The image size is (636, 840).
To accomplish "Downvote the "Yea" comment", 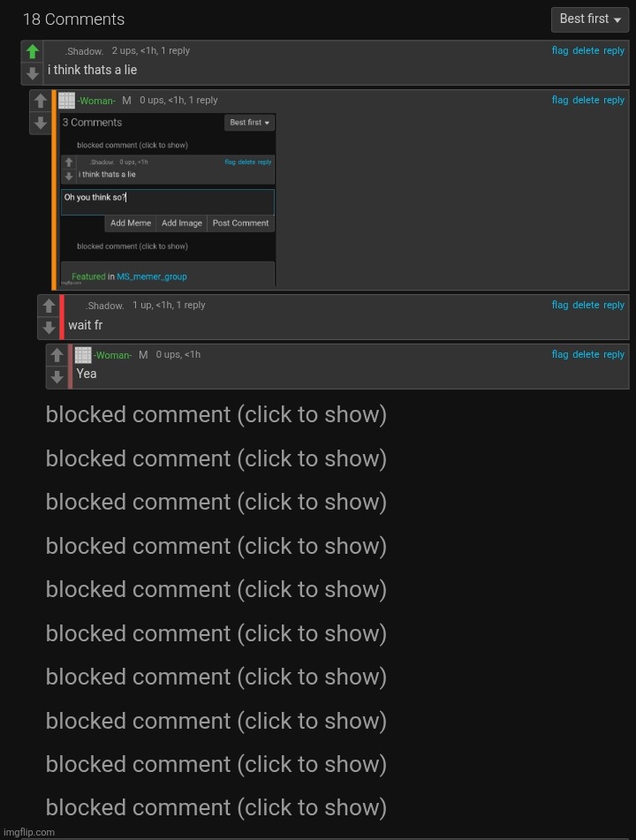I will pos(57,377).
